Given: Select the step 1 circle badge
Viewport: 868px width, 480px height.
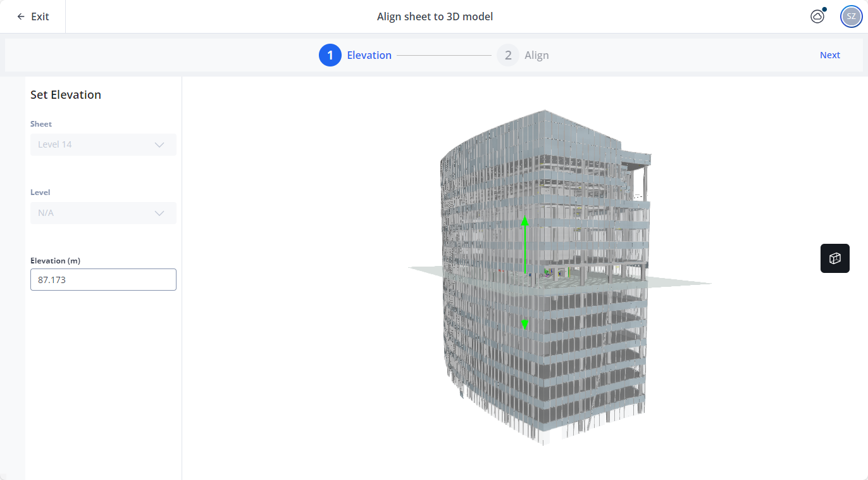Looking at the screenshot, I should (x=330, y=55).
